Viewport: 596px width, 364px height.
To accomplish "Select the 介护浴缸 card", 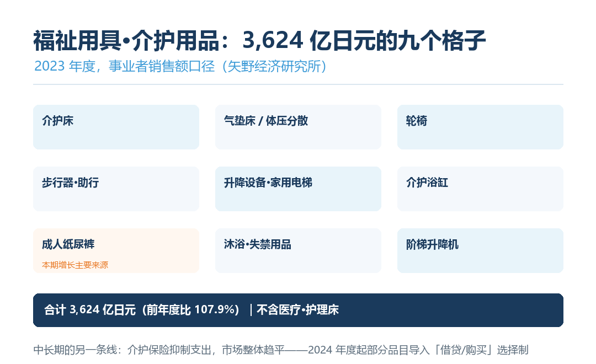I will coord(480,189).
